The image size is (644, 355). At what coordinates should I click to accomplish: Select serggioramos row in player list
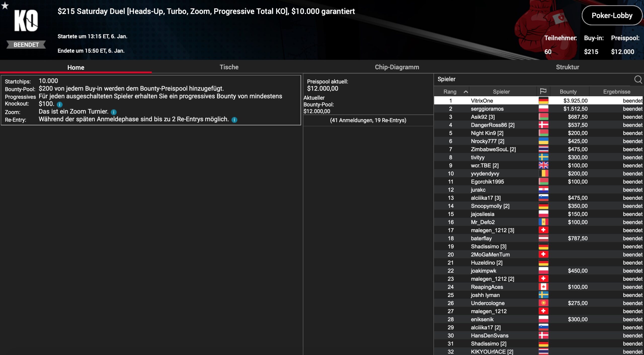pos(487,109)
